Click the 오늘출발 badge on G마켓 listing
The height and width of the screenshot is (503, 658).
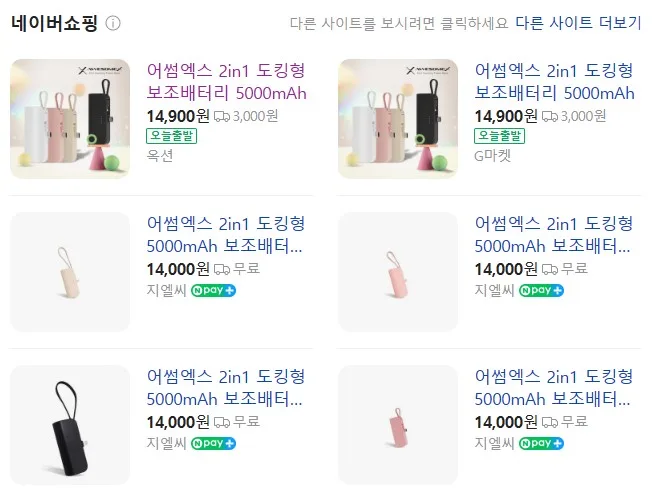click(x=499, y=136)
